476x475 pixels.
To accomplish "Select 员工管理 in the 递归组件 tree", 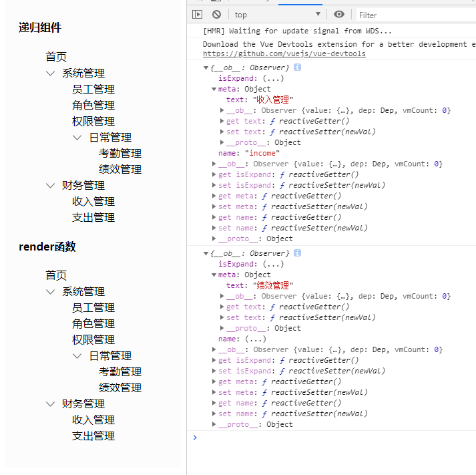I will pyautogui.click(x=93, y=90).
